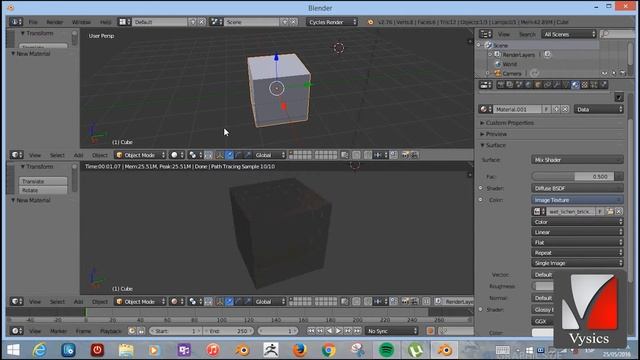Open the Render menu
This screenshot has width=640, height=360.
(54, 22)
